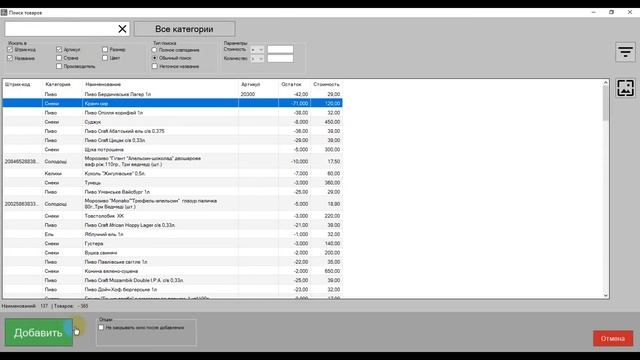Select the row 'Пиво Craft Mozambik Double I.P.A.'

[x=173, y=280]
